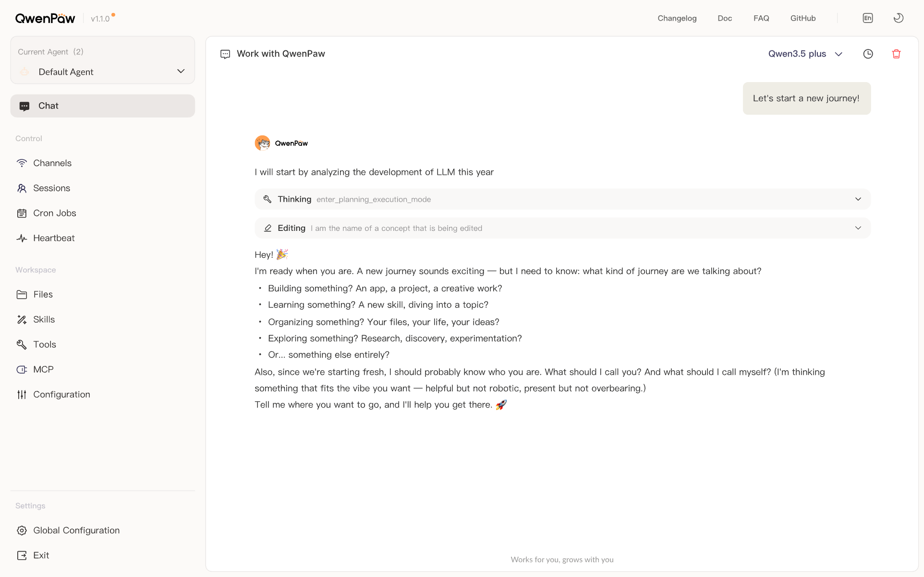Click the QwenPaw sender name in chat

[x=292, y=143]
